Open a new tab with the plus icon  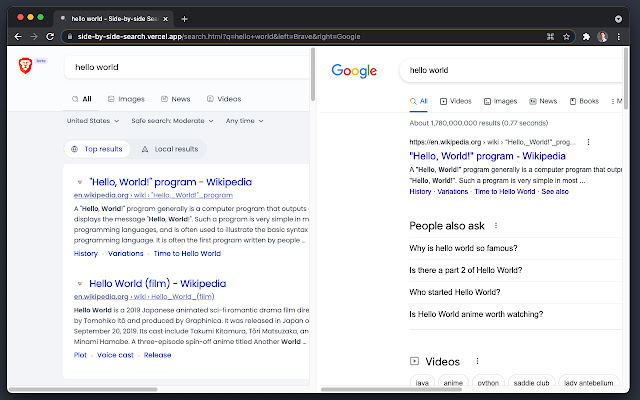184,19
